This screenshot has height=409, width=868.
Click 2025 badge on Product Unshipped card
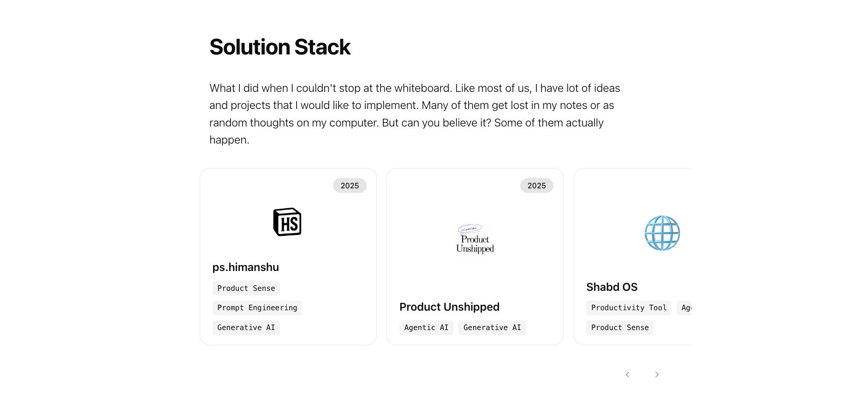[536, 186]
